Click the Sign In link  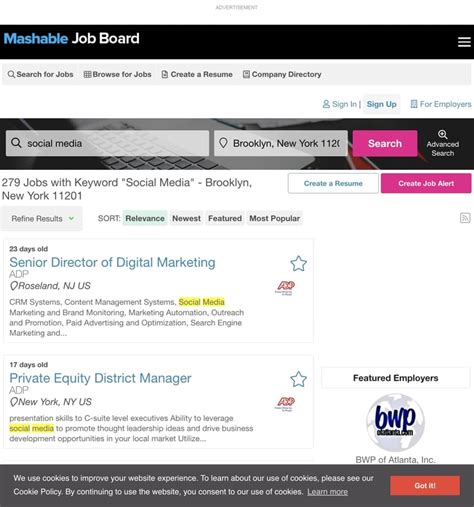(x=340, y=104)
